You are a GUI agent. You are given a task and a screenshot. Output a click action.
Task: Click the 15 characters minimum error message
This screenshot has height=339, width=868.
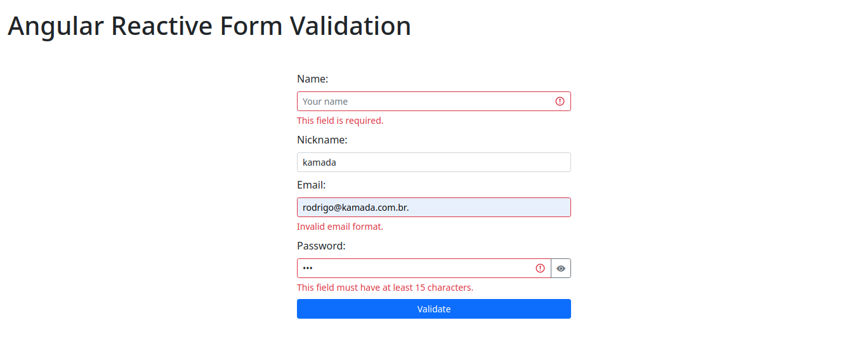[385, 288]
